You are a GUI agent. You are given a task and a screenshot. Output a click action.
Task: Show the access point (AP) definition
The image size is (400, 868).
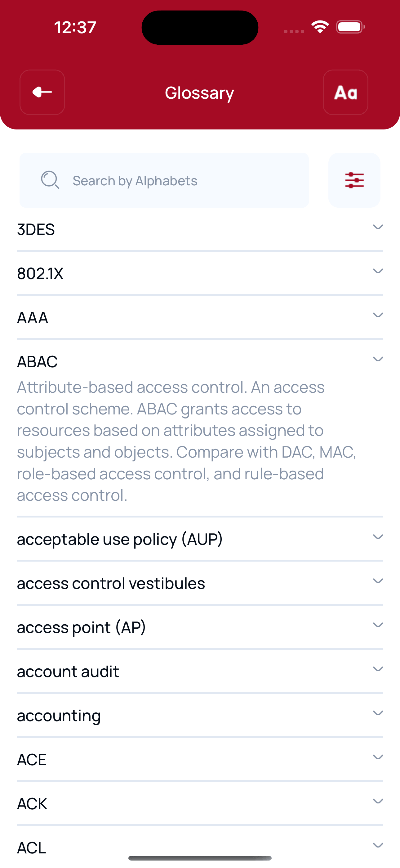pyautogui.click(x=81, y=627)
